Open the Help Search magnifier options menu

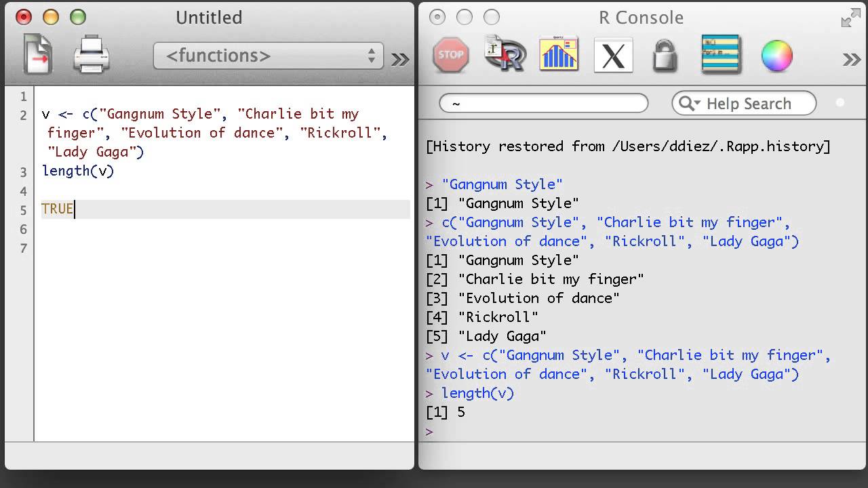(x=690, y=104)
